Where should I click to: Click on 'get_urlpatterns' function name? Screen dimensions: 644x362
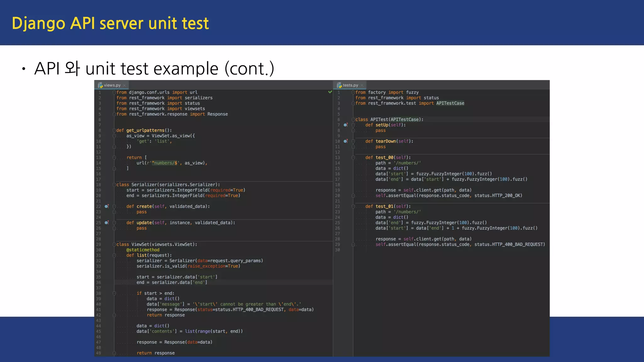click(145, 130)
